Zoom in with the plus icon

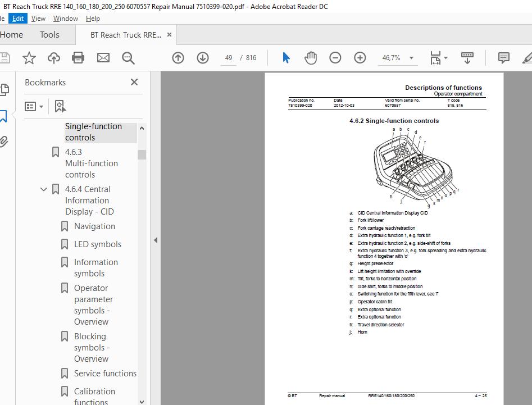[360, 58]
